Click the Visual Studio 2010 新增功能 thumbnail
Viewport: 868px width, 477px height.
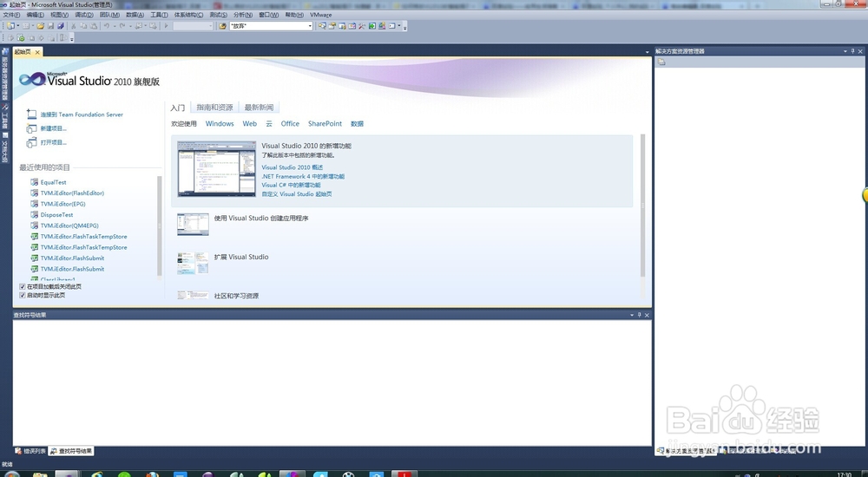[x=216, y=169]
